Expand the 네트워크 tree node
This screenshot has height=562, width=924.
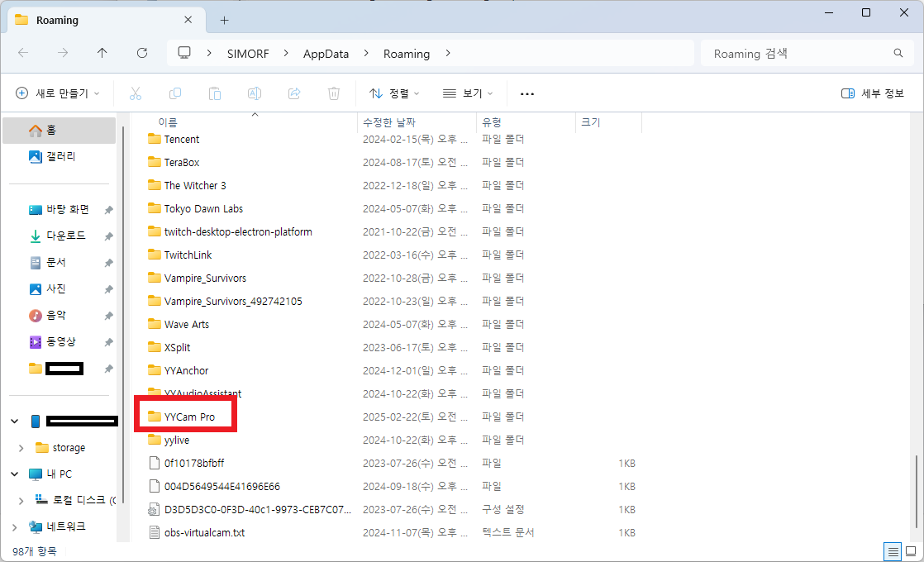[x=15, y=526]
